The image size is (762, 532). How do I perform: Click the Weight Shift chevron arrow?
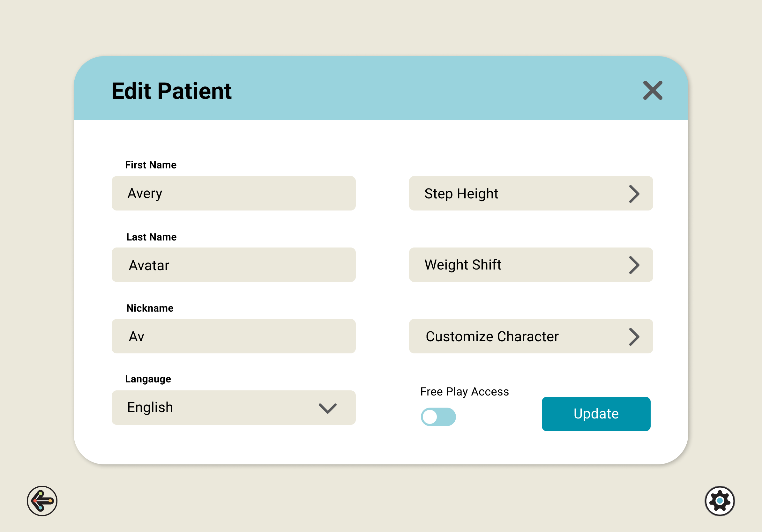[634, 265]
